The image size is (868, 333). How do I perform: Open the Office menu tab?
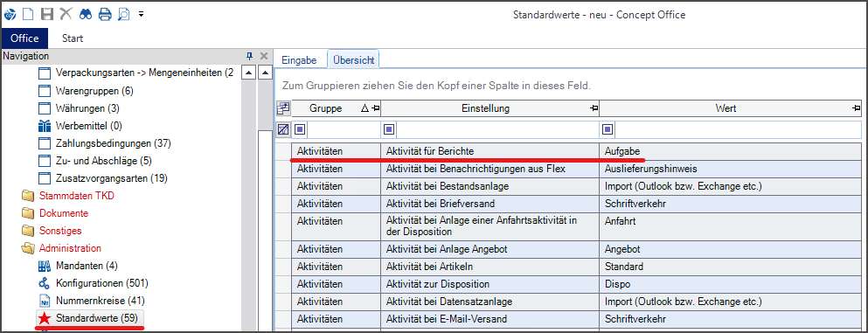tap(24, 38)
